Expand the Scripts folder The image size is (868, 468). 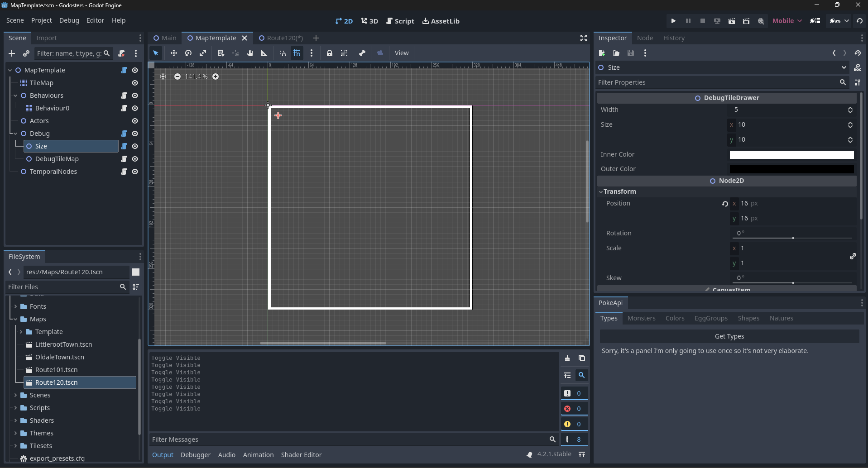click(15, 408)
